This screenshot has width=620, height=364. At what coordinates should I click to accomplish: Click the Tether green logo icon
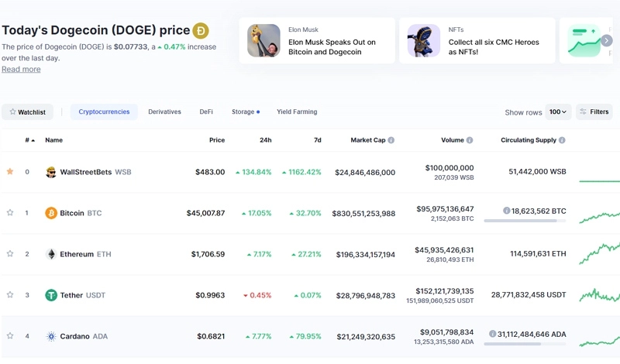tap(51, 295)
